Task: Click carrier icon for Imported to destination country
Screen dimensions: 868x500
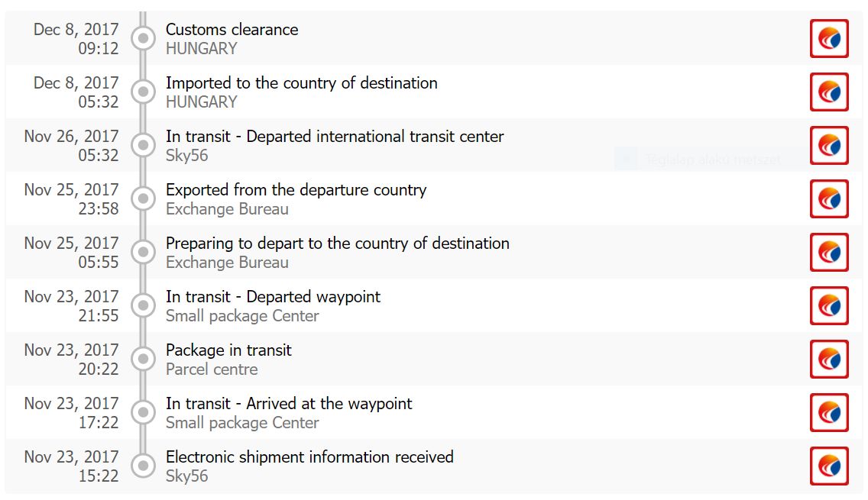Action: pos(829,92)
